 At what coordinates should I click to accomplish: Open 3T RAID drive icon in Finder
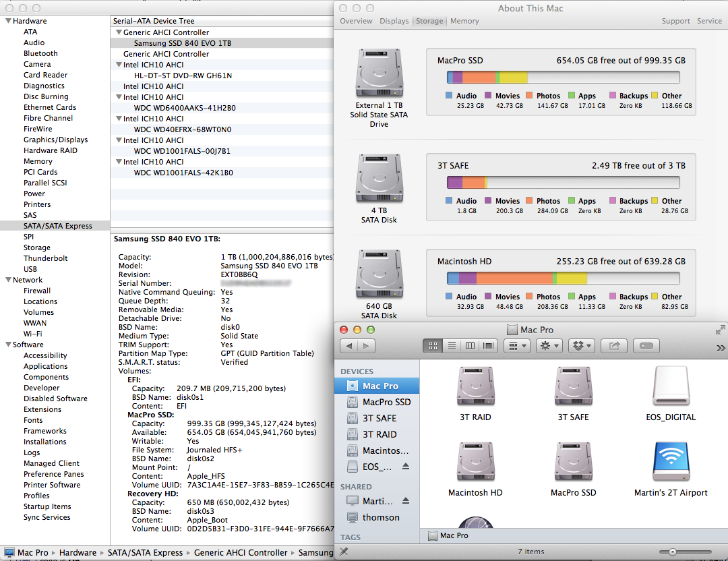[x=475, y=386]
